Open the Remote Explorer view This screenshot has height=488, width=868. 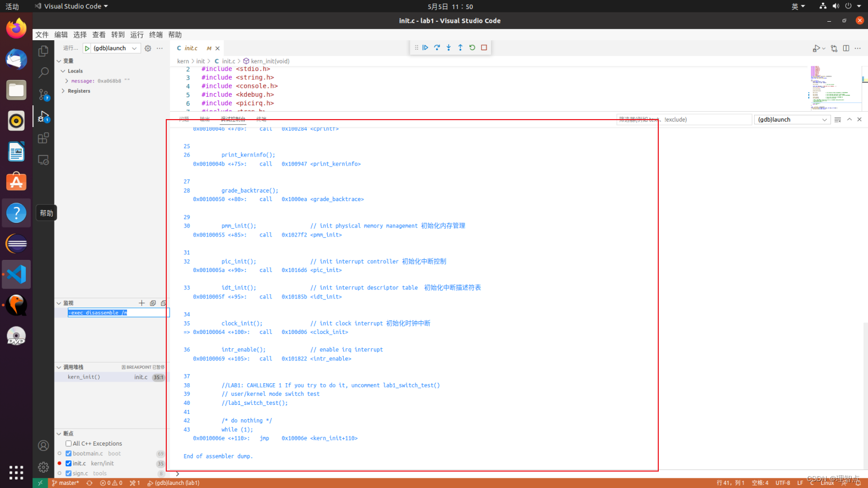(43, 160)
